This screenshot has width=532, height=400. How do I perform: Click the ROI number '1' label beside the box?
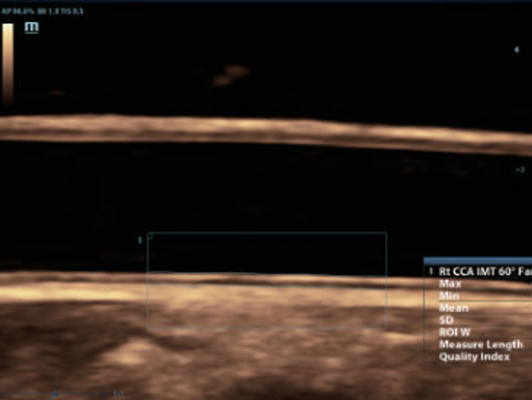tap(140, 240)
